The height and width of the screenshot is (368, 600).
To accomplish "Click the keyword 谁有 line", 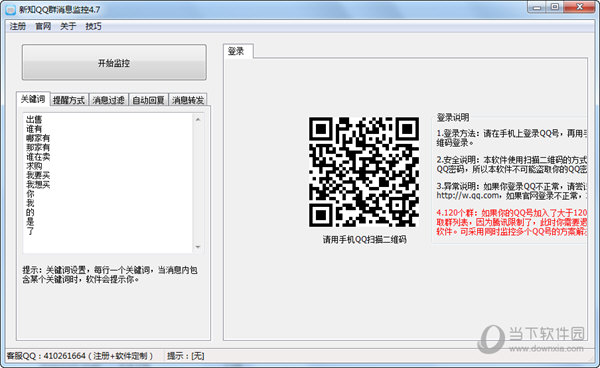I will tap(34, 129).
